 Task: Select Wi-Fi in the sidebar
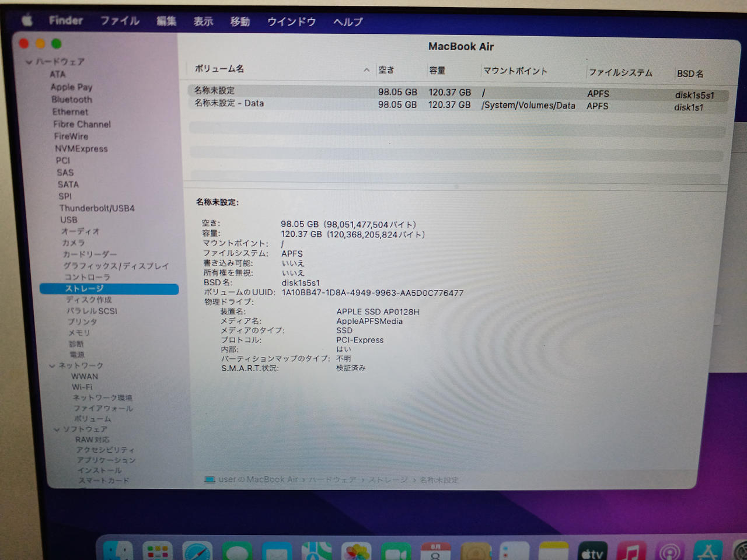pos(82,387)
